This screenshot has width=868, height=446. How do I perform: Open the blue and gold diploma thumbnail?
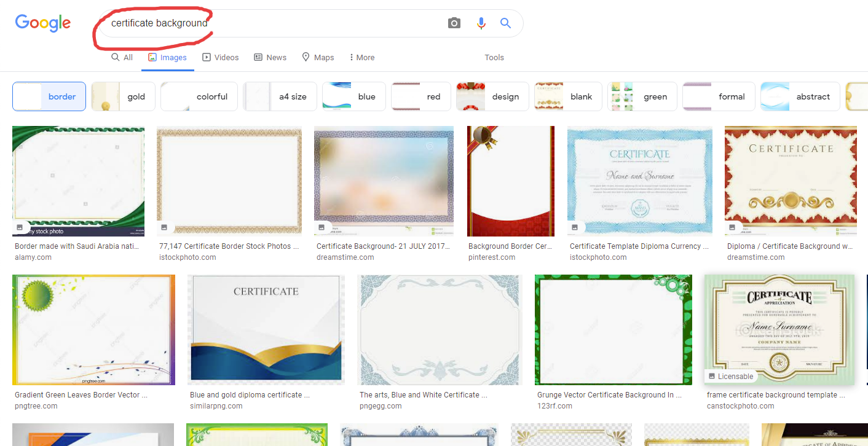(x=266, y=330)
